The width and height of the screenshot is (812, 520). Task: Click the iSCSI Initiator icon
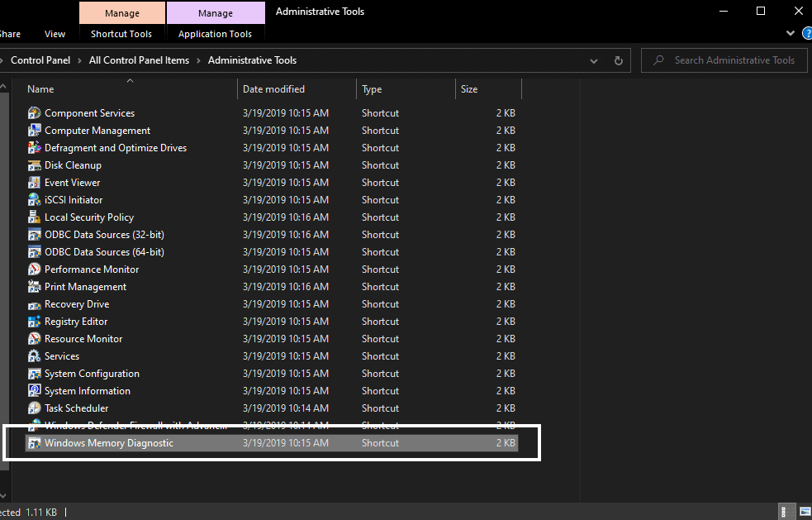[34, 199]
